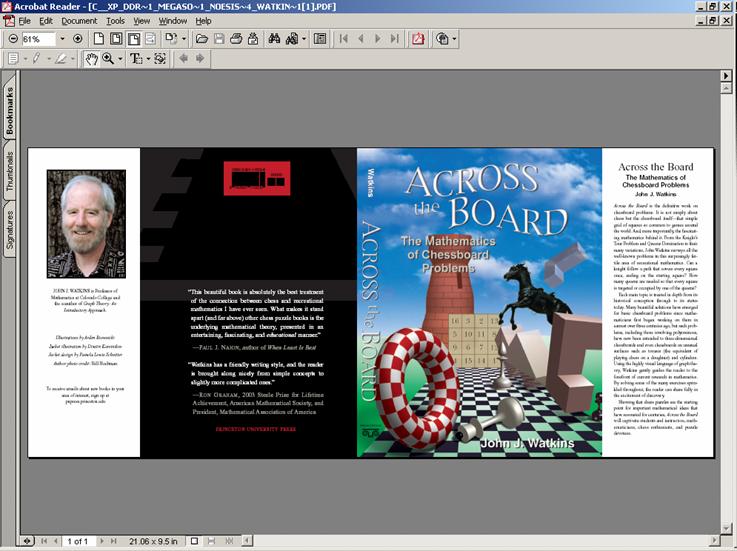Select the Hand tool
Screen dimensions: 737x551
[x=90, y=59]
